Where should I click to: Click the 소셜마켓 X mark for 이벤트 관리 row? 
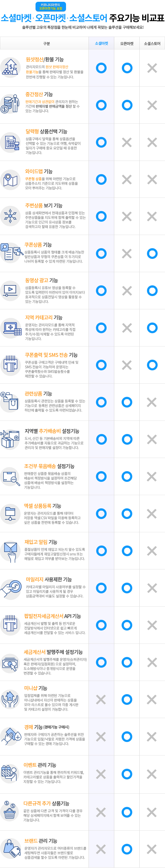click(101, 774)
